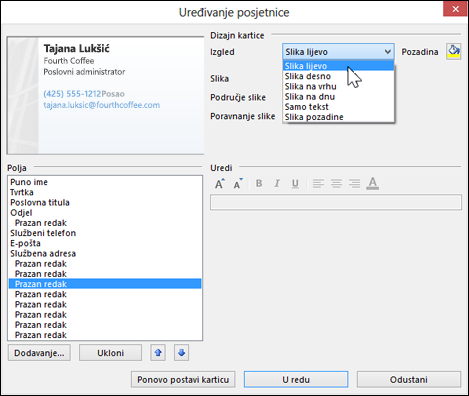
Task: Click the email address on card preview
Action: point(102,105)
